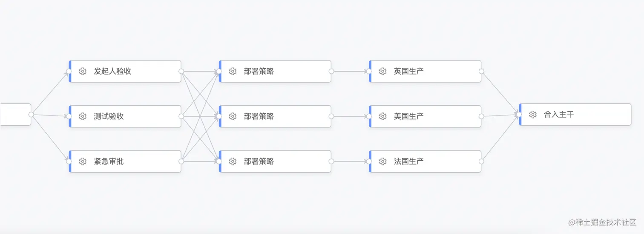Click gear icon of 测试验收 node

click(x=83, y=116)
